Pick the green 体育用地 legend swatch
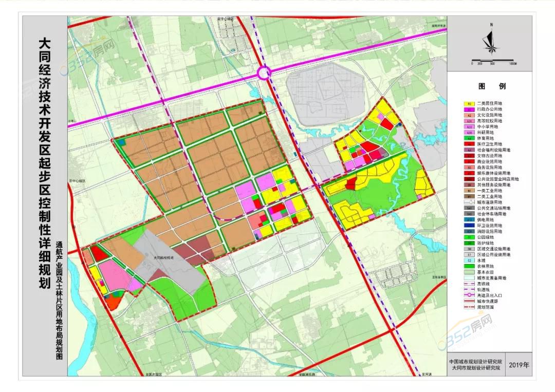Screen dimensions: 555x392 click(x=469, y=138)
